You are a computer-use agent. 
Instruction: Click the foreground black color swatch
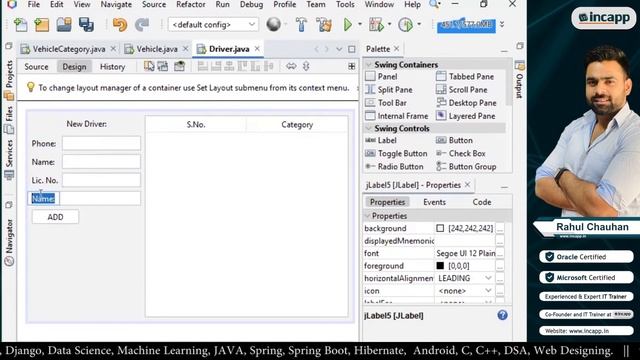(x=440, y=266)
